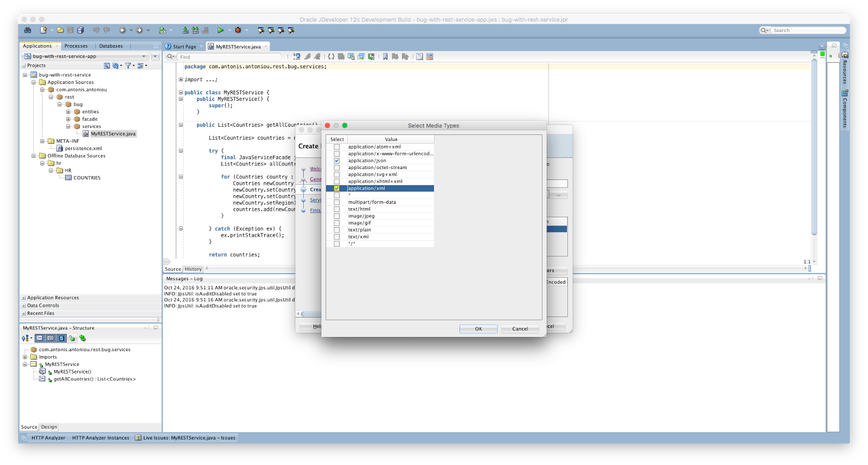Click the Forward navigation arrow icon
868x465 pixels.
139,30
